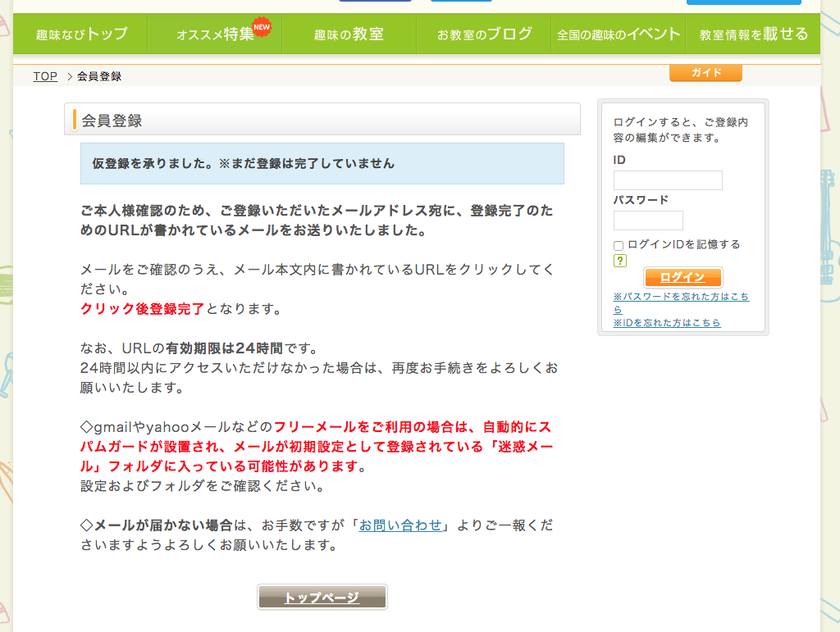This screenshot has width=840, height=632.
Task: Click the orange ガイド button
Action: (705, 73)
